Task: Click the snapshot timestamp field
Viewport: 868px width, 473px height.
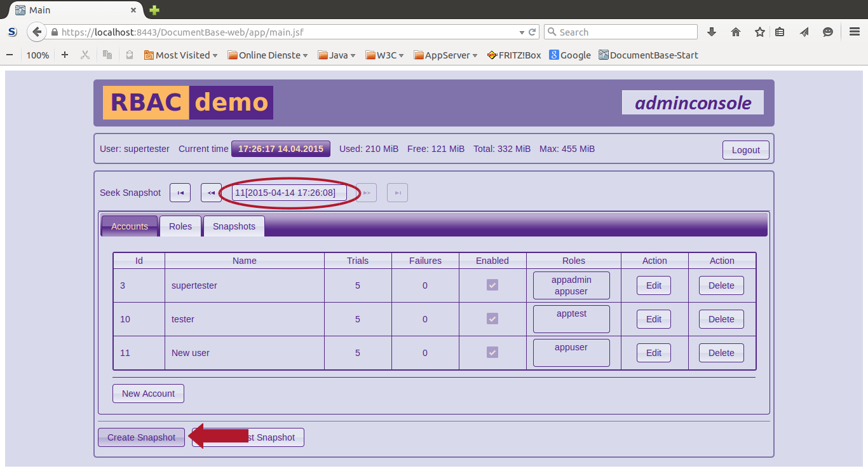Action: (x=289, y=193)
